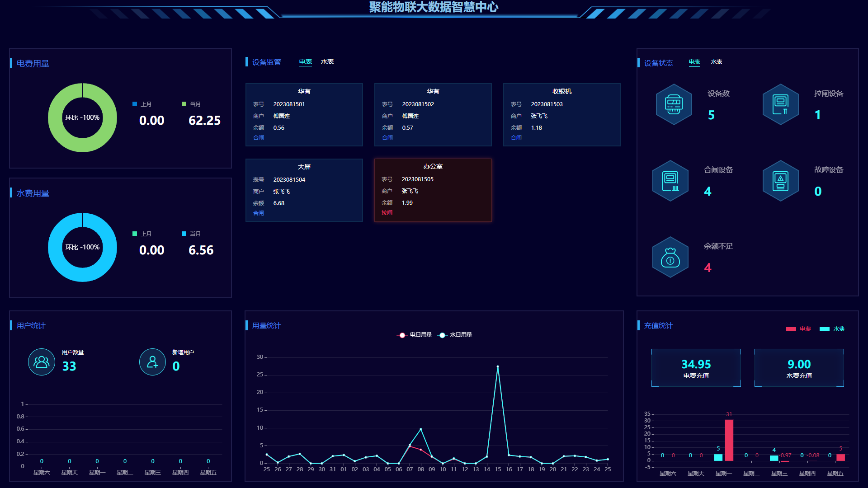Screen dimensions: 868x488
Task: Click the 6.56 当月 water value
Action: click(x=201, y=250)
